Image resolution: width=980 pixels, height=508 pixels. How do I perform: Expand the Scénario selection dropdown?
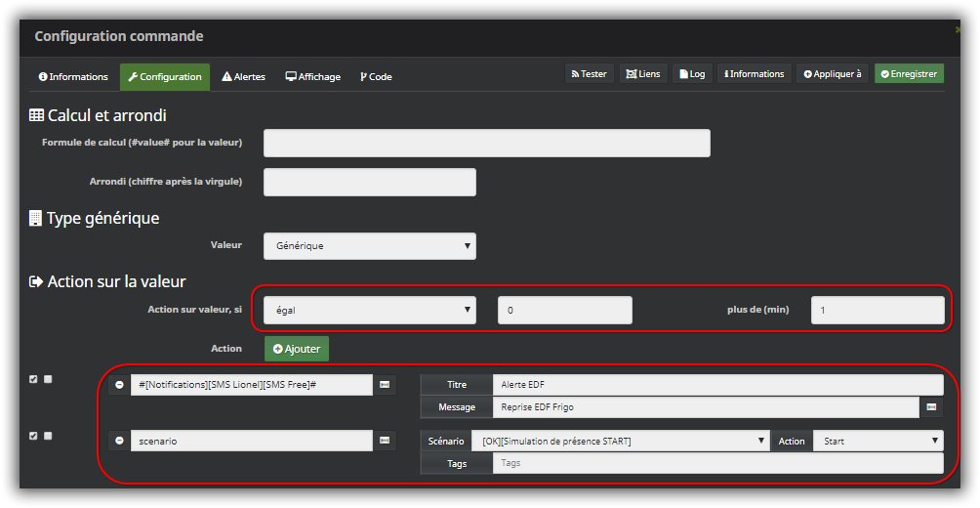pyautogui.click(x=620, y=442)
